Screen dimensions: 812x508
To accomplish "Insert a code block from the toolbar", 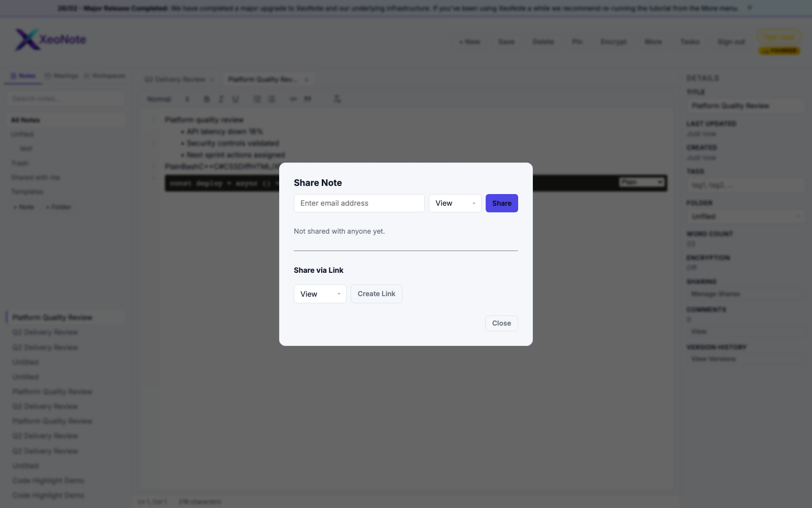I will tap(293, 99).
